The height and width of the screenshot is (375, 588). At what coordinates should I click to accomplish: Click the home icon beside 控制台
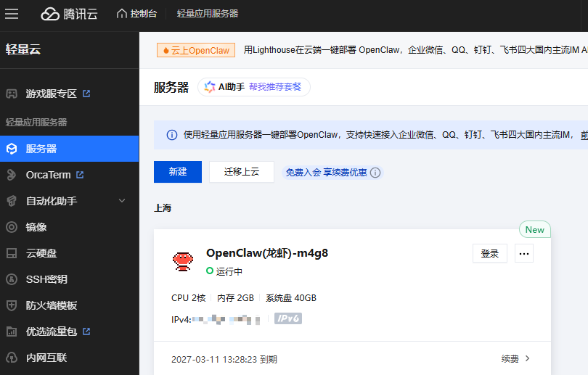122,14
